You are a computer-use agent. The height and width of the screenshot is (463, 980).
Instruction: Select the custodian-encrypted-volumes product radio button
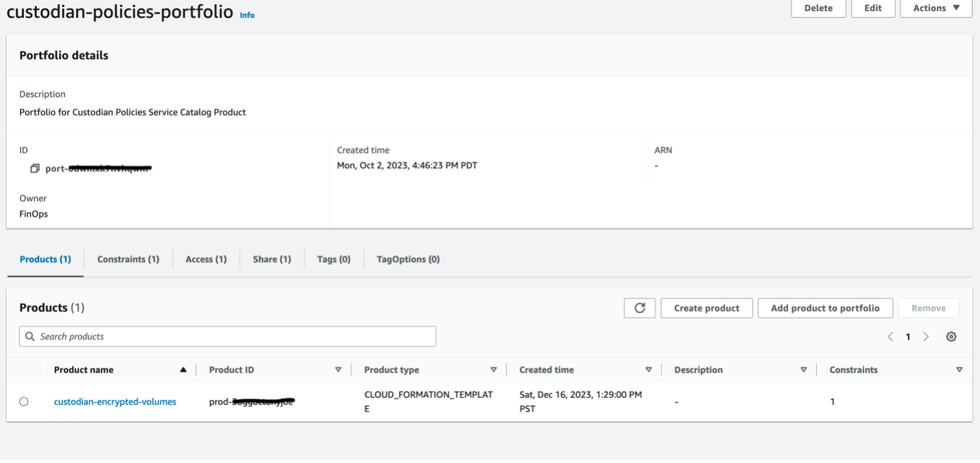pos(24,401)
